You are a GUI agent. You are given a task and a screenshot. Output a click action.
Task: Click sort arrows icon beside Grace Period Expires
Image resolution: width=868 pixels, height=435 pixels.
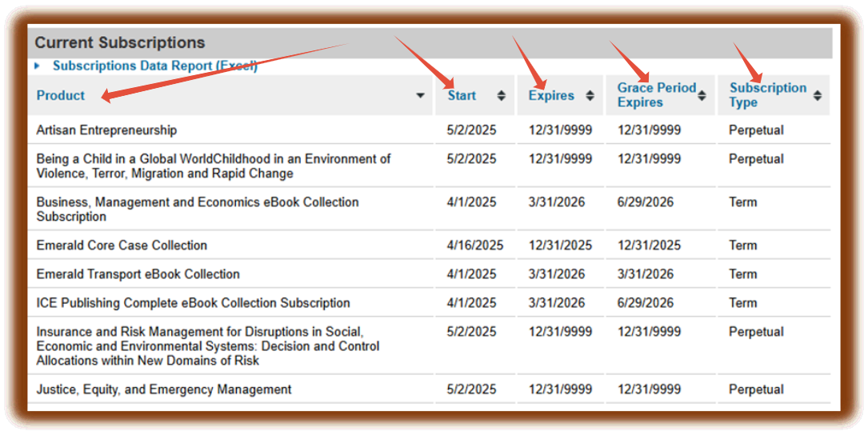tap(702, 95)
